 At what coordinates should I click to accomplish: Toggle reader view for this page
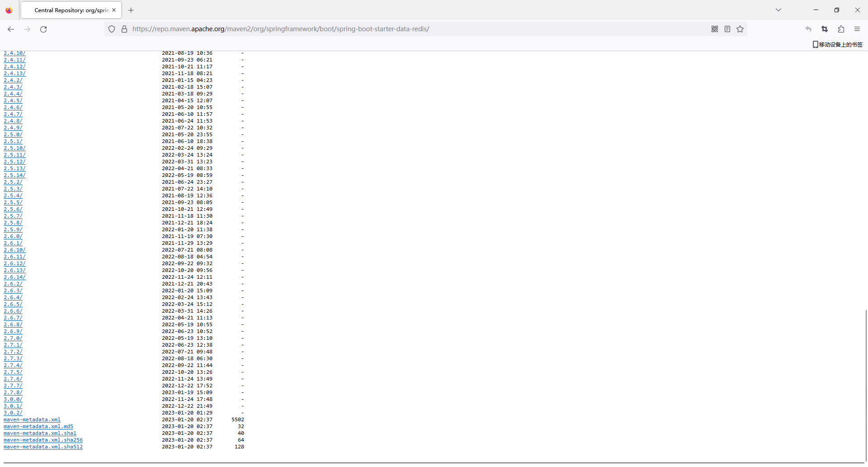coord(727,29)
